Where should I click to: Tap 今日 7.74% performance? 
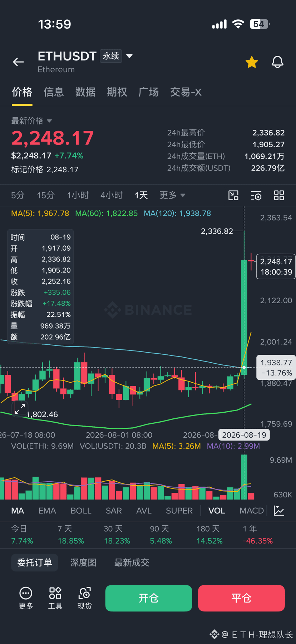[x=22, y=535]
